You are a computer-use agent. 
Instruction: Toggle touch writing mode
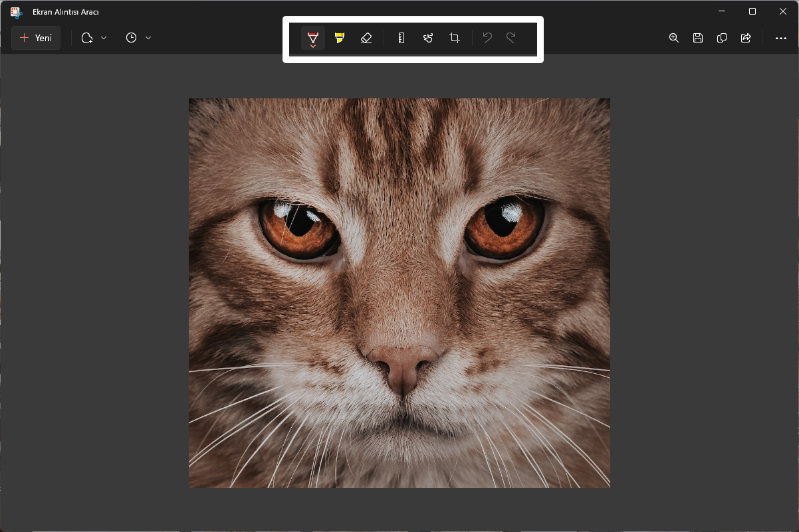coord(428,38)
